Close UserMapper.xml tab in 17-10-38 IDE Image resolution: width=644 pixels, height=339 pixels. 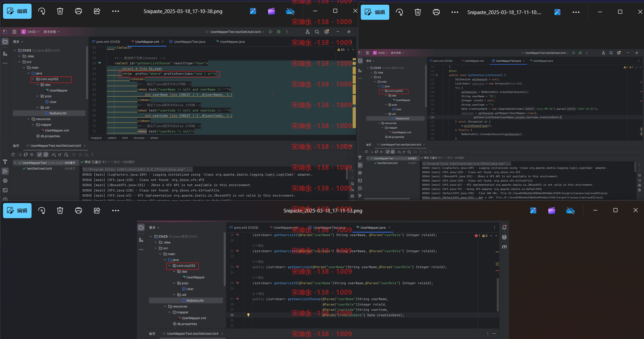[x=163, y=42]
